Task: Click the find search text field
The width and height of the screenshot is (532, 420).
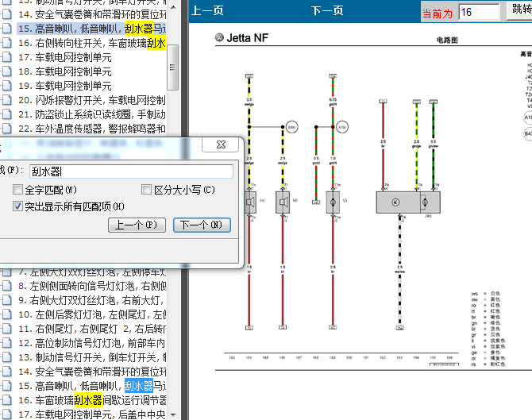Action: tap(131, 171)
